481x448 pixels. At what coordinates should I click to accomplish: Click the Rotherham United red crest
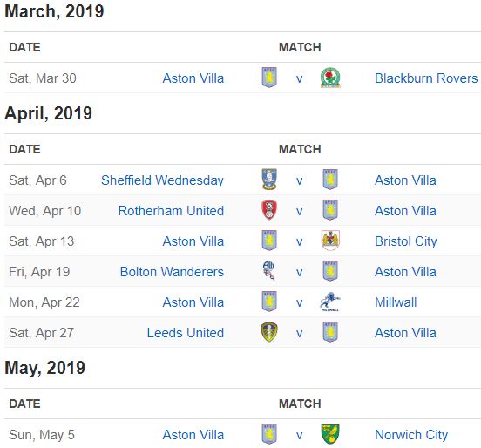pyautogui.click(x=269, y=210)
